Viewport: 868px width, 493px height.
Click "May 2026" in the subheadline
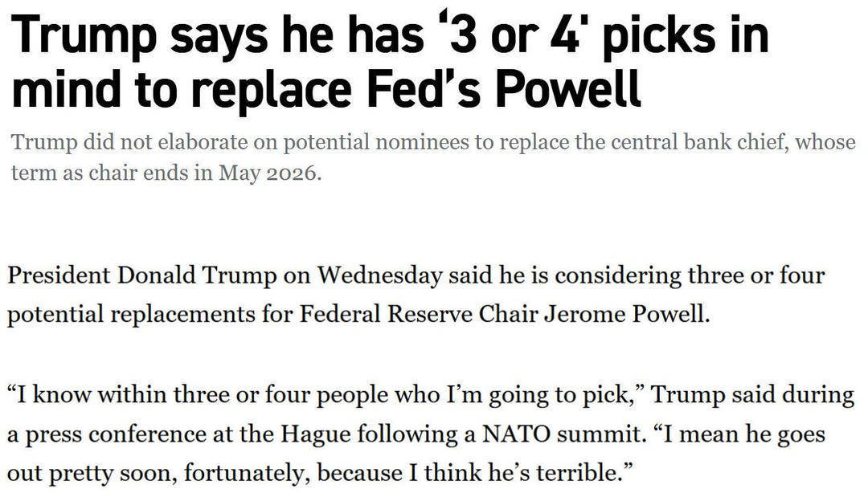269,173
